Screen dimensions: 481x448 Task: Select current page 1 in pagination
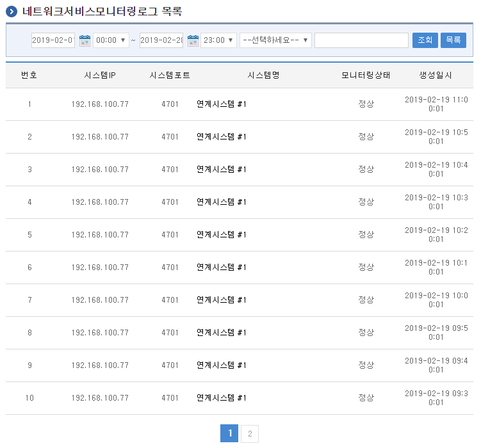pyautogui.click(x=229, y=434)
